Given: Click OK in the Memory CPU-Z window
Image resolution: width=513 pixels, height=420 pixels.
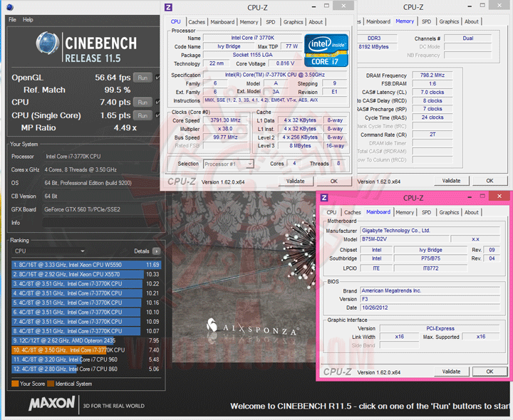Looking at the screenshot, I should (x=489, y=180).
